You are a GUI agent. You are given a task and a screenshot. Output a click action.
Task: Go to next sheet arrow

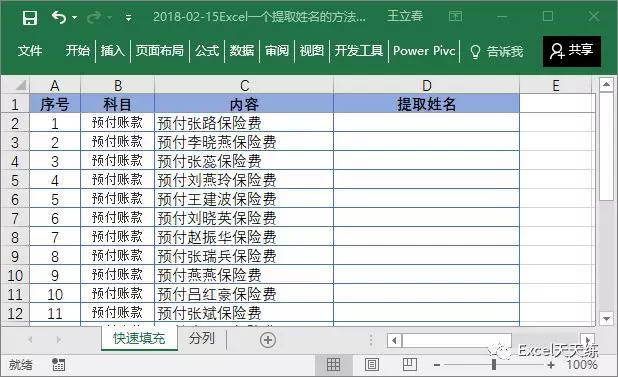(59, 339)
